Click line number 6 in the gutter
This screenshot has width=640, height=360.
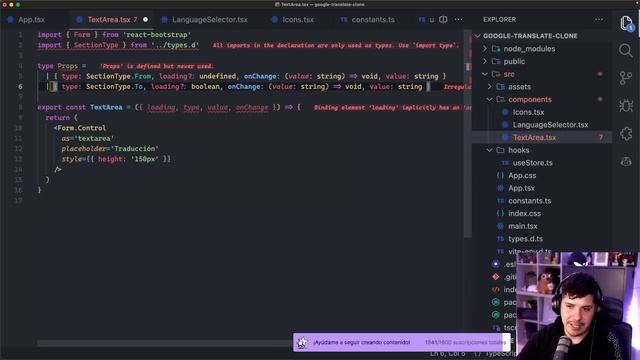pyautogui.click(x=20, y=87)
